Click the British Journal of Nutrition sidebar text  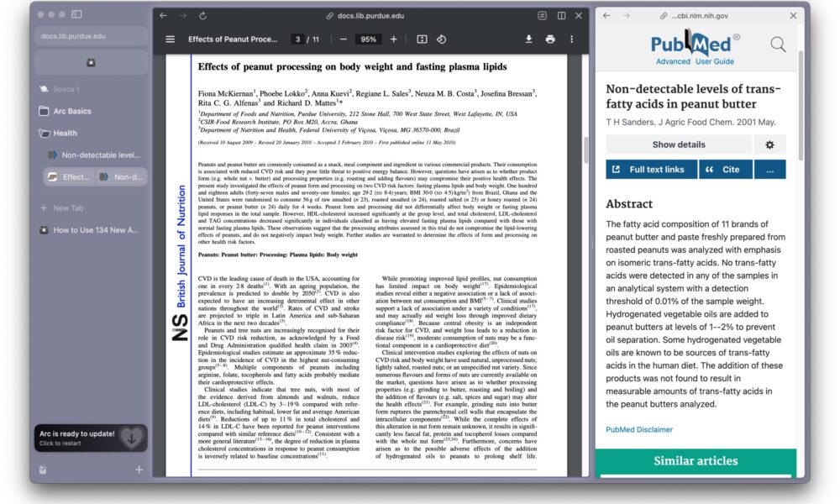point(181,246)
